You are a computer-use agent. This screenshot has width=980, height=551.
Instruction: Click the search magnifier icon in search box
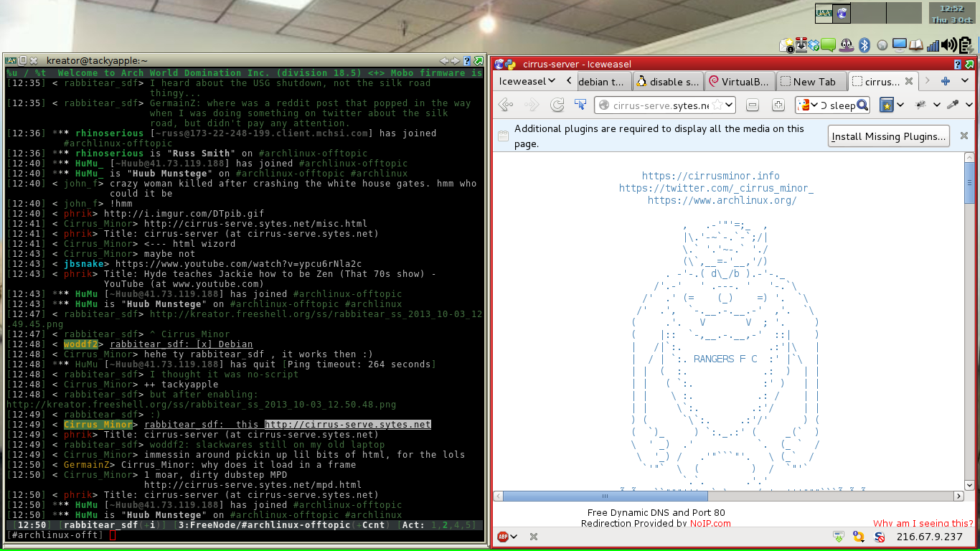[x=862, y=105]
